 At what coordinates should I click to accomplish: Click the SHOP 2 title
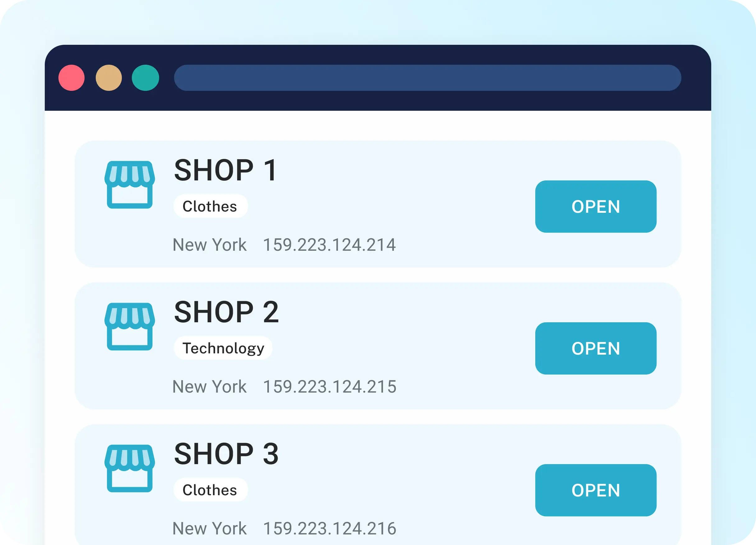(x=226, y=312)
